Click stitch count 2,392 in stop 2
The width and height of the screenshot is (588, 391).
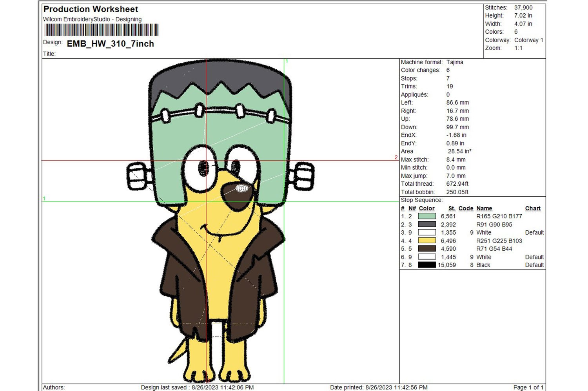(448, 224)
